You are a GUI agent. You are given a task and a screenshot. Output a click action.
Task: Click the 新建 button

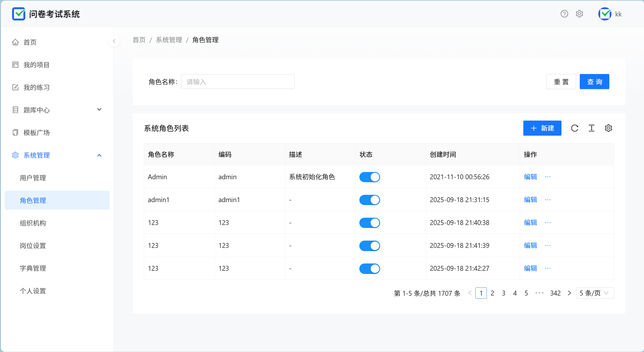[542, 128]
